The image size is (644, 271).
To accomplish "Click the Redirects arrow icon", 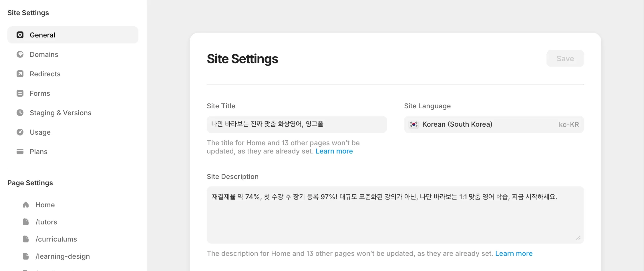I will pyautogui.click(x=20, y=74).
